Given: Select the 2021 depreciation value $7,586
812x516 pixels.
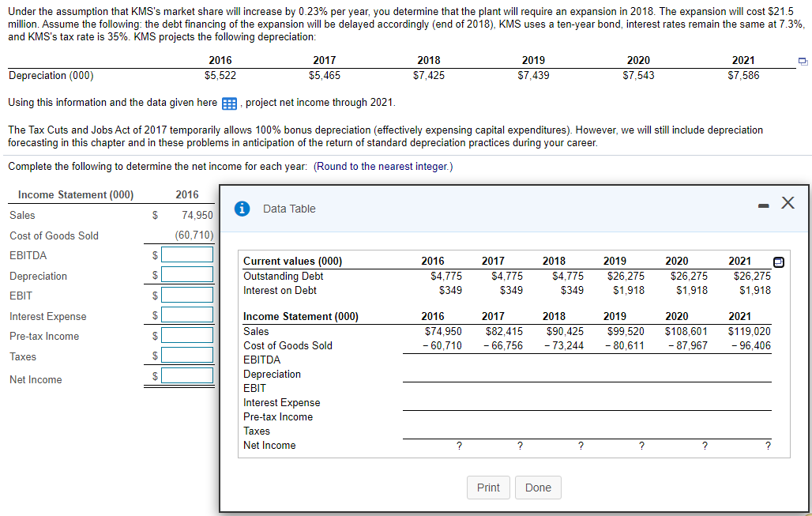Looking at the screenshot, I should pos(743,76).
